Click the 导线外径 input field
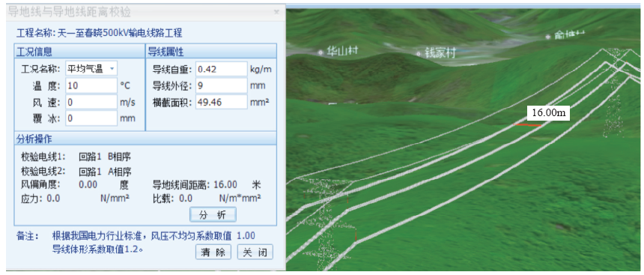Viewport: 644px width, 275px height. click(222, 85)
